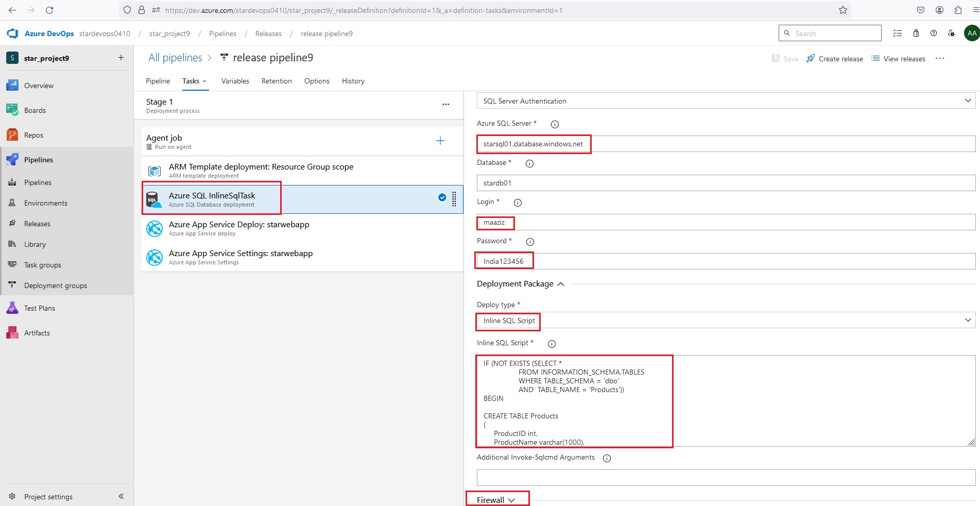Click info icon next to Azure SQL Server

click(555, 124)
